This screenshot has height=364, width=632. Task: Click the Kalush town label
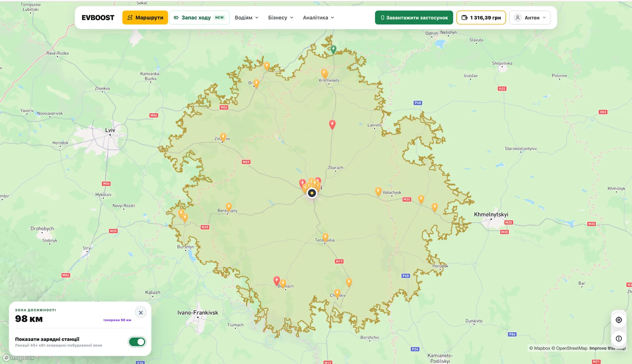coord(152,293)
